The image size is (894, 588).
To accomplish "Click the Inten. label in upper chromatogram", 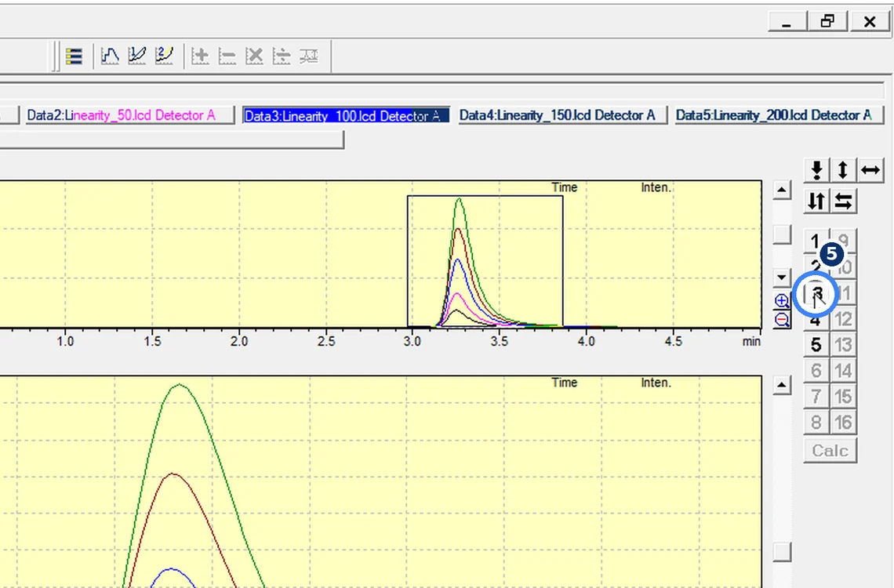I will click(656, 187).
